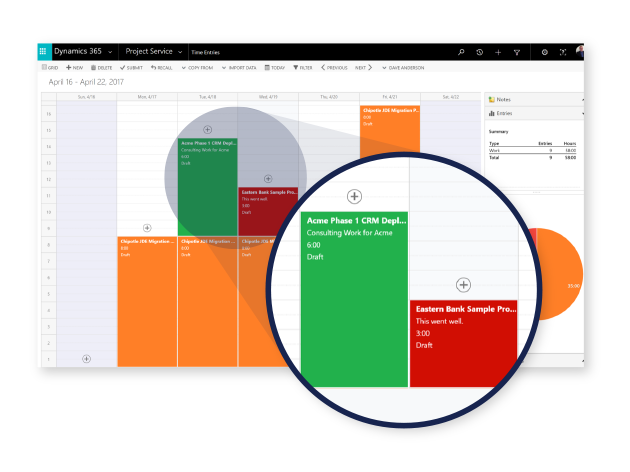Open the user profile avatar
Image resolution: width=630 pixels, height=472 pixels.
click(580, 52)
